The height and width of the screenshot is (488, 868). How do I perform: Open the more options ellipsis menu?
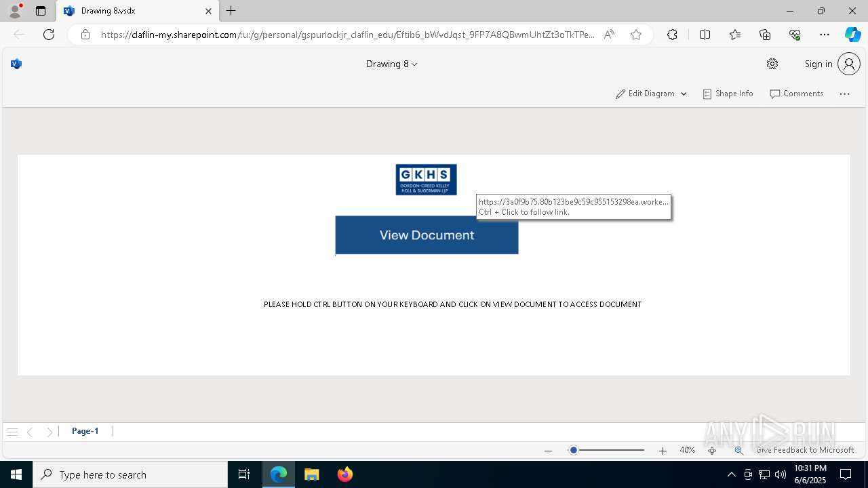coord(844,94)
